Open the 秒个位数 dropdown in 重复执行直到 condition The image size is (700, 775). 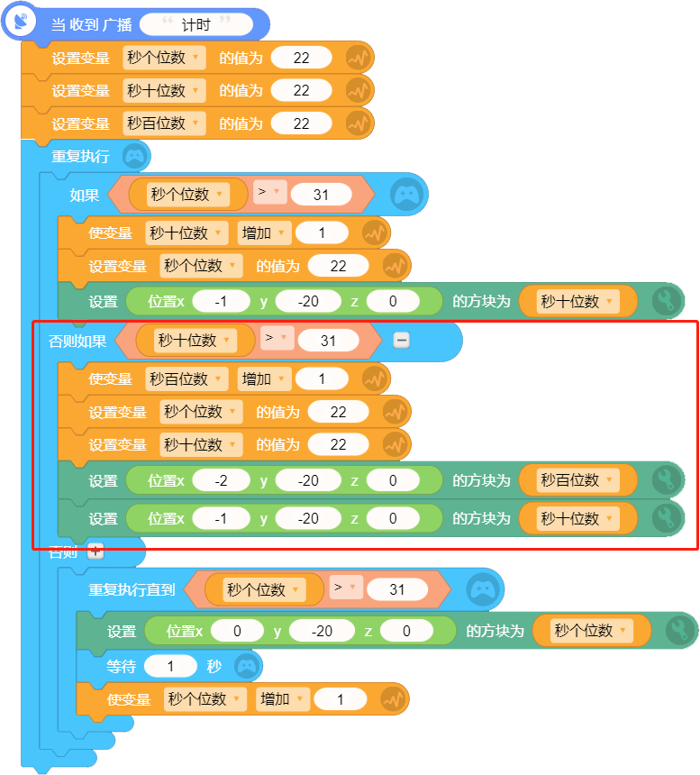[264, 589]
